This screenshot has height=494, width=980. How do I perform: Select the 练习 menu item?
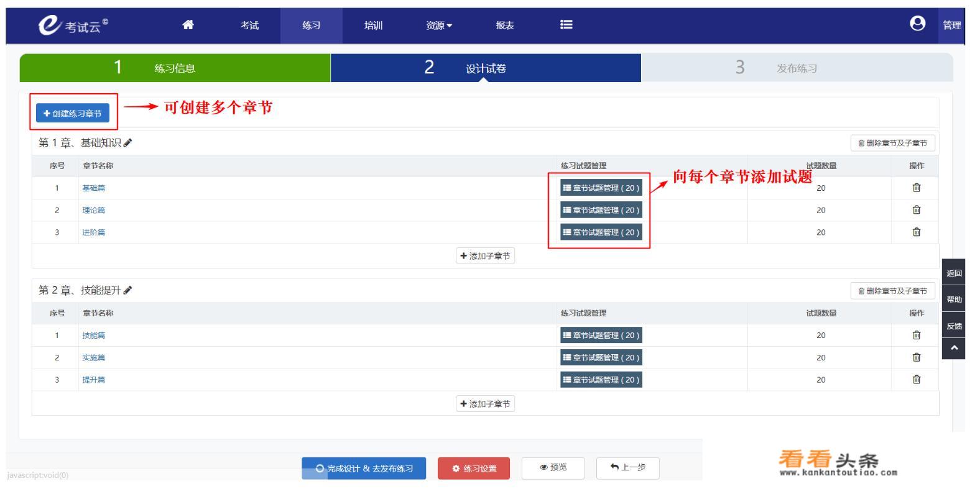click(x=311, y=25)
